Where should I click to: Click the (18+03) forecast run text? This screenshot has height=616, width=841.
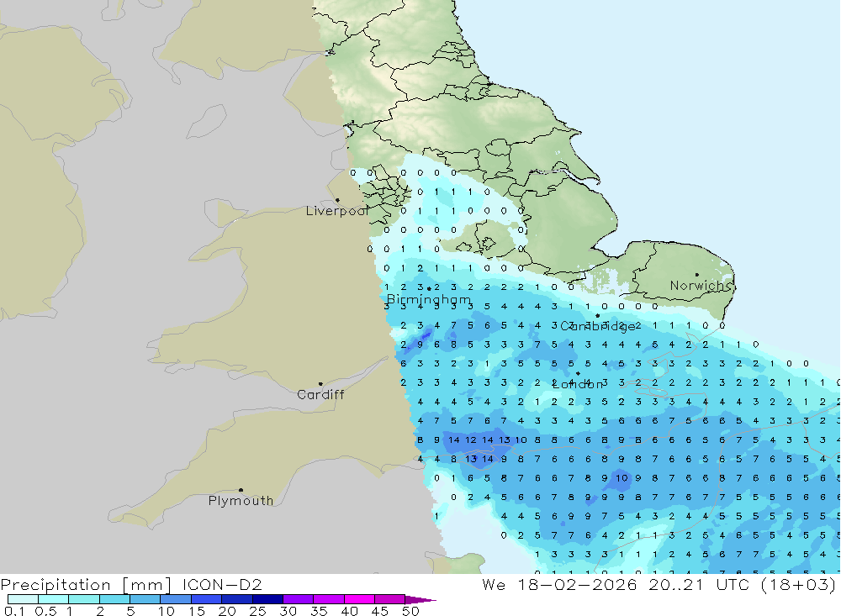799,584
